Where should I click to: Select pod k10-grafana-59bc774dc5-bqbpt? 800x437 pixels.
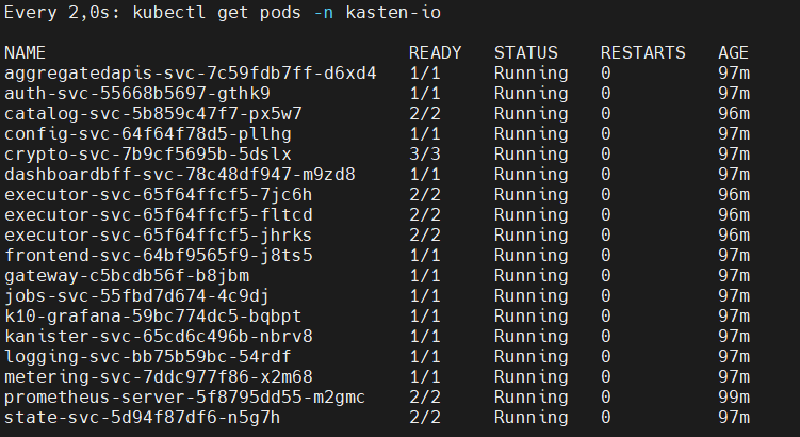point(153,316)
